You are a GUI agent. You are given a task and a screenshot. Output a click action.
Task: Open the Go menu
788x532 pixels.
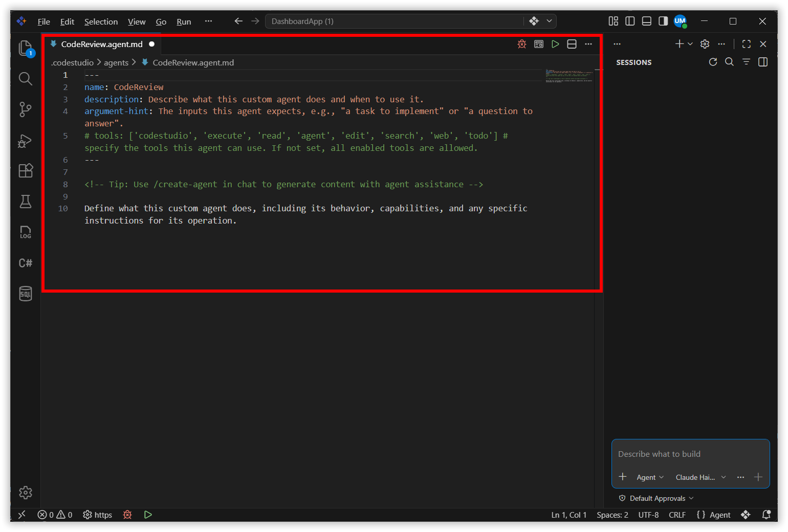pyautogui.click(x=161, y=21)
